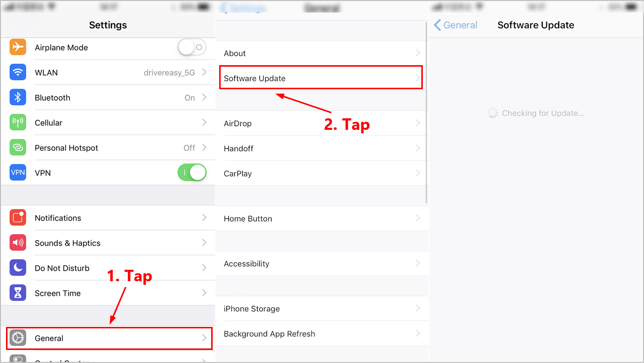Tap the red Notifications icon
This screenshot has width=644, height=363.
coord(18,218)
